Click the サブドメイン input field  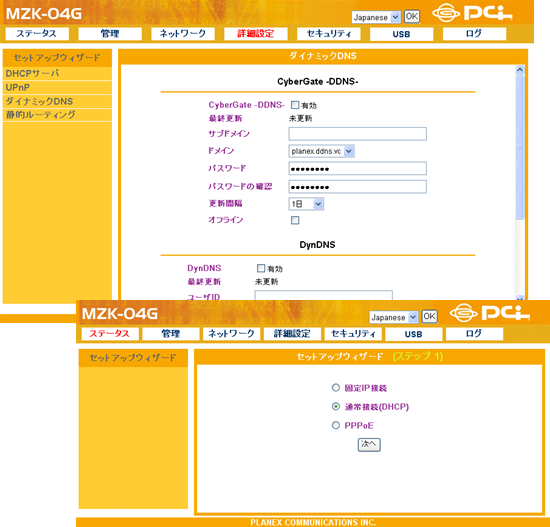pyautogui.click(x=357, y=134)
